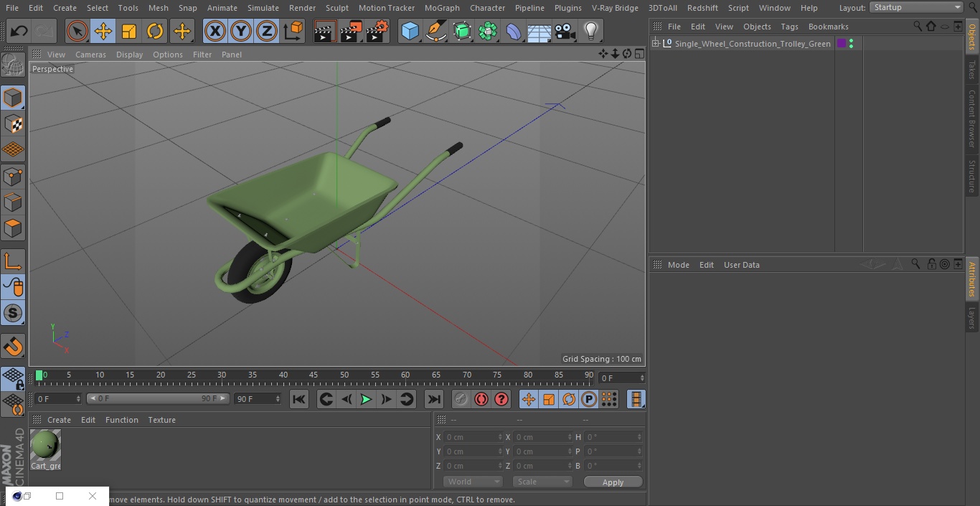Add a Light object

tap(591, 31)
